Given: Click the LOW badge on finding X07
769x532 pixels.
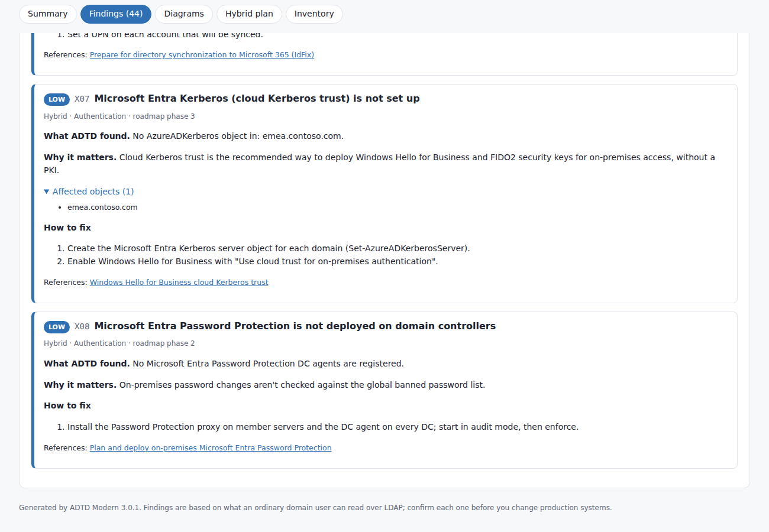Looking at the screenshot, I should coord(57,99).
